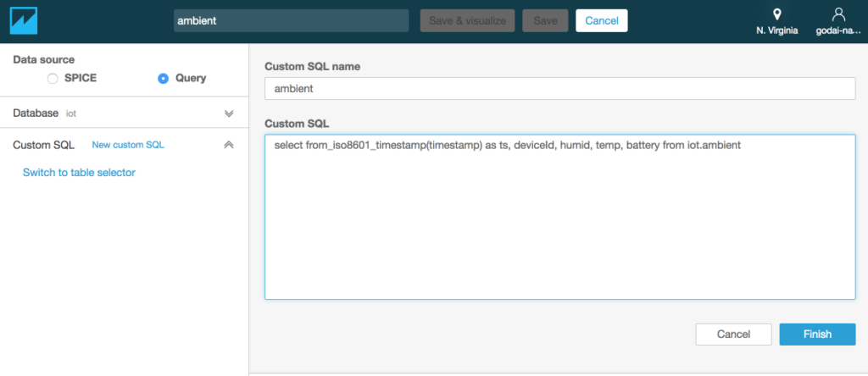The image size is (868, 376).
Task: Click the Data source heading
Action: [x=44, y=59]
